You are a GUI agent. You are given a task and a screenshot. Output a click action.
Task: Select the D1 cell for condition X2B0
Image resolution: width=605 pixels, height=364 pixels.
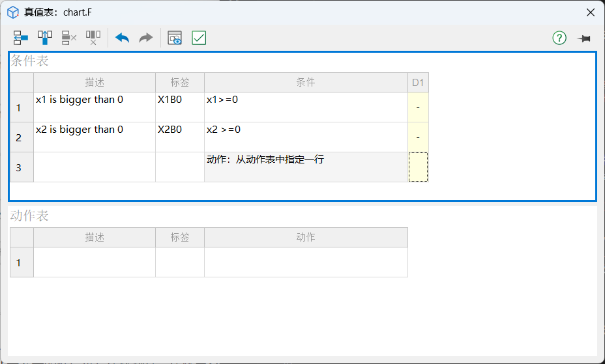pos(418,137)
